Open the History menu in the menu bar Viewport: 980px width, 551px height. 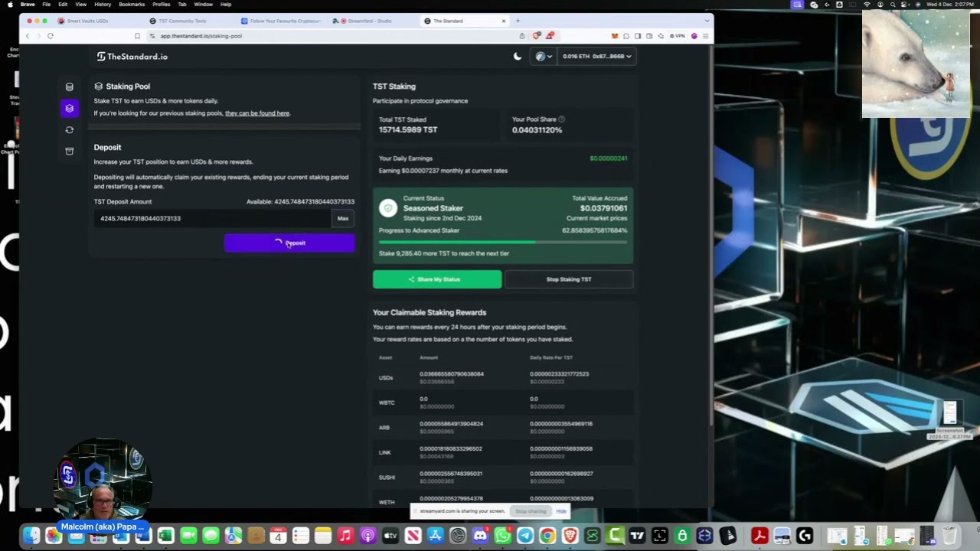[103, 5]
